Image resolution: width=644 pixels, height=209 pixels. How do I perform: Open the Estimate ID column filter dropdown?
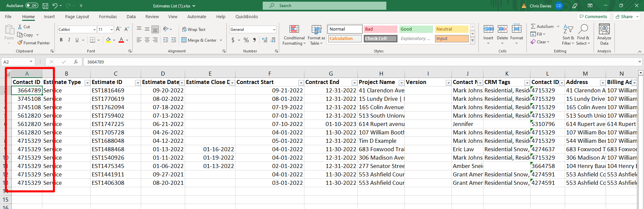click(x=137, y=83)
